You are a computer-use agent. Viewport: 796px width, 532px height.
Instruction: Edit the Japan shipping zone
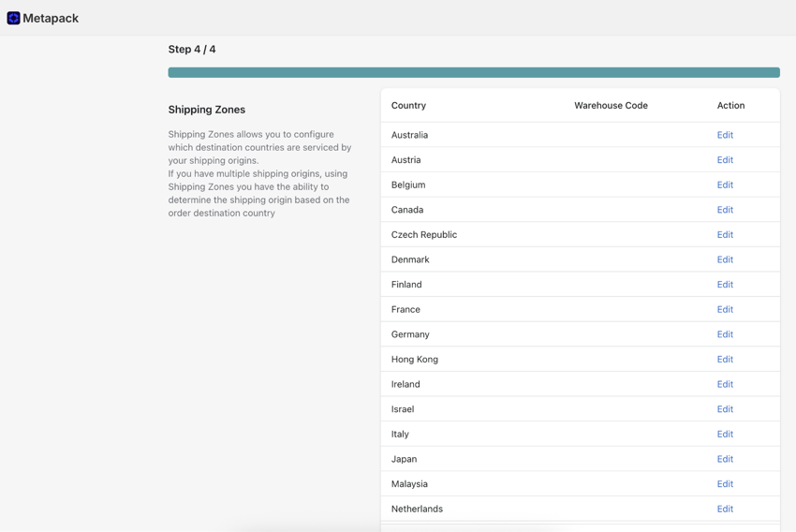click(725, 458)
